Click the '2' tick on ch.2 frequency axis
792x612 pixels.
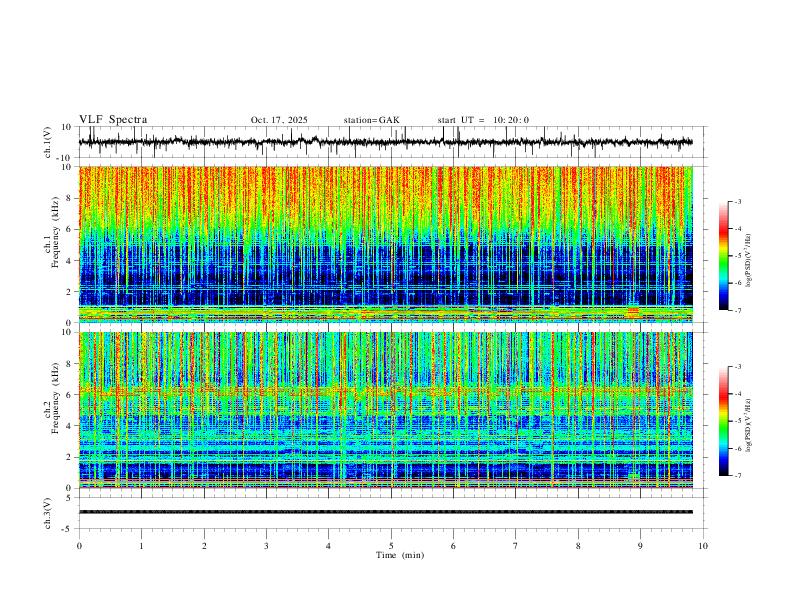[70, 457]
